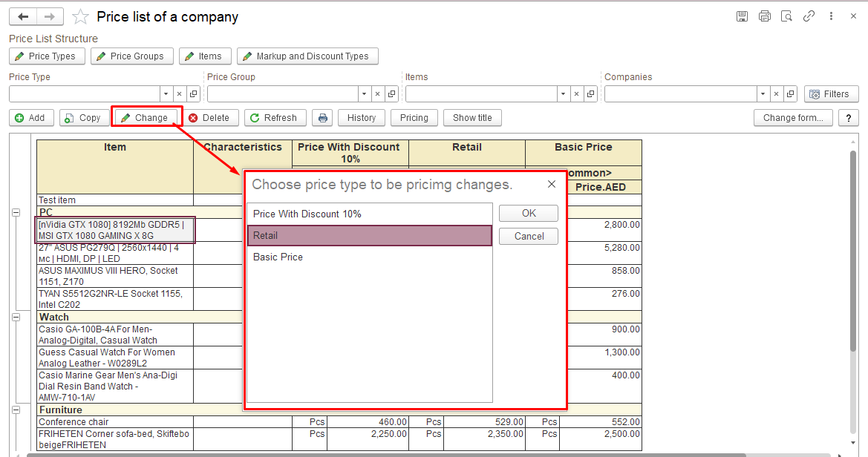Select Basic Price in the list

(369, 257)
